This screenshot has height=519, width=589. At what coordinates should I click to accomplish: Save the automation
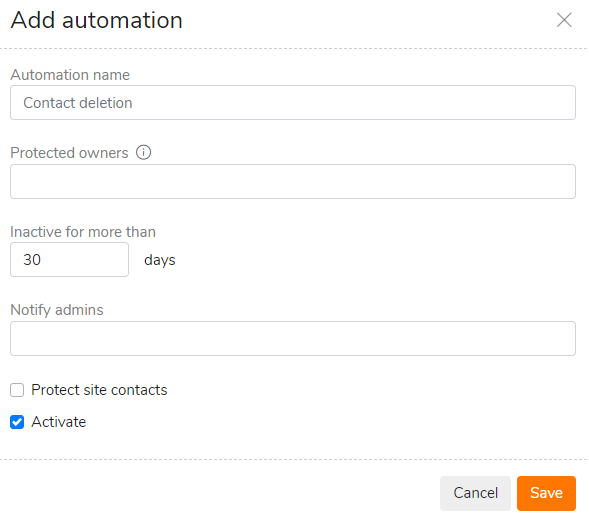pyautogui.click(x=546, y=493)
